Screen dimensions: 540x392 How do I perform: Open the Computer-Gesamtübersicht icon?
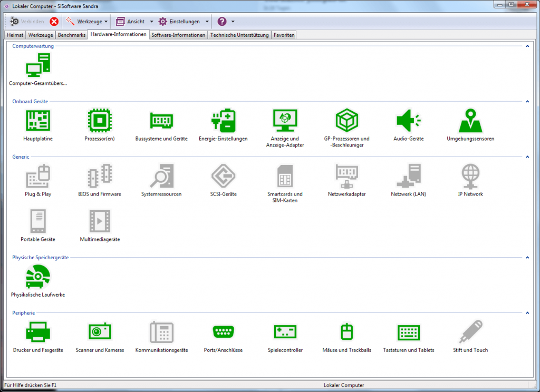(37, 66)
